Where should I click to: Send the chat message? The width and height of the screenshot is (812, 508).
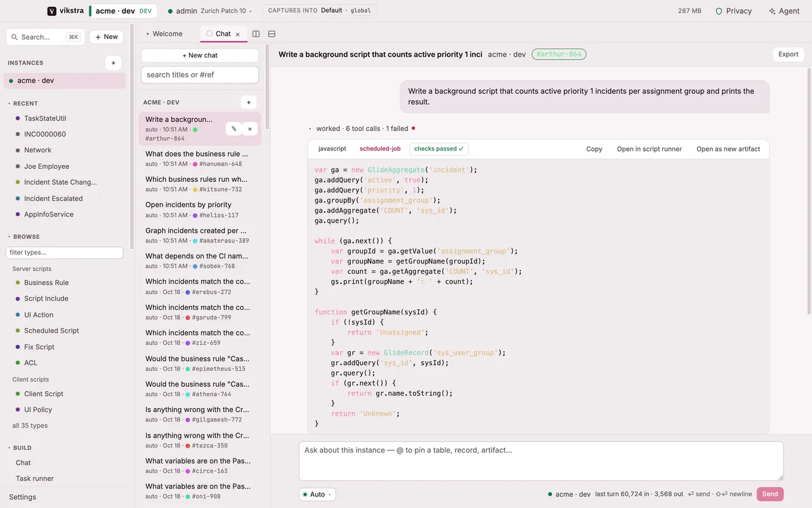[770, 494]
